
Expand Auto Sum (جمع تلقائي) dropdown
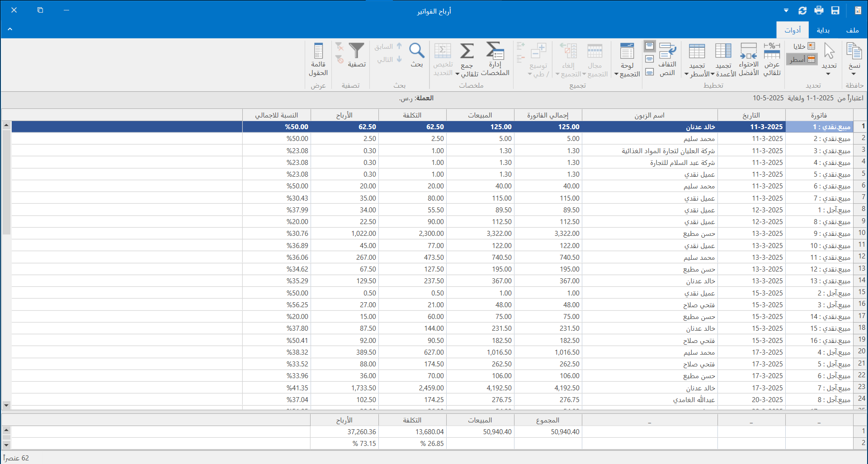(x=458, y=75)
